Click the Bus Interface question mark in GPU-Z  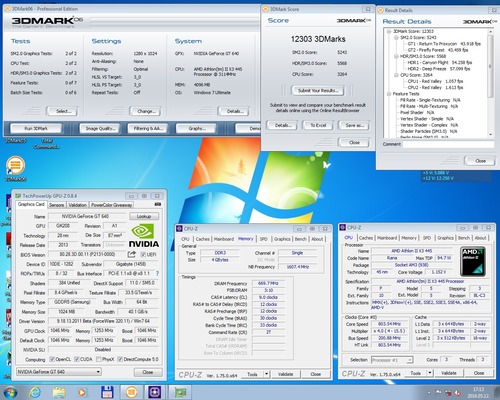157,273
